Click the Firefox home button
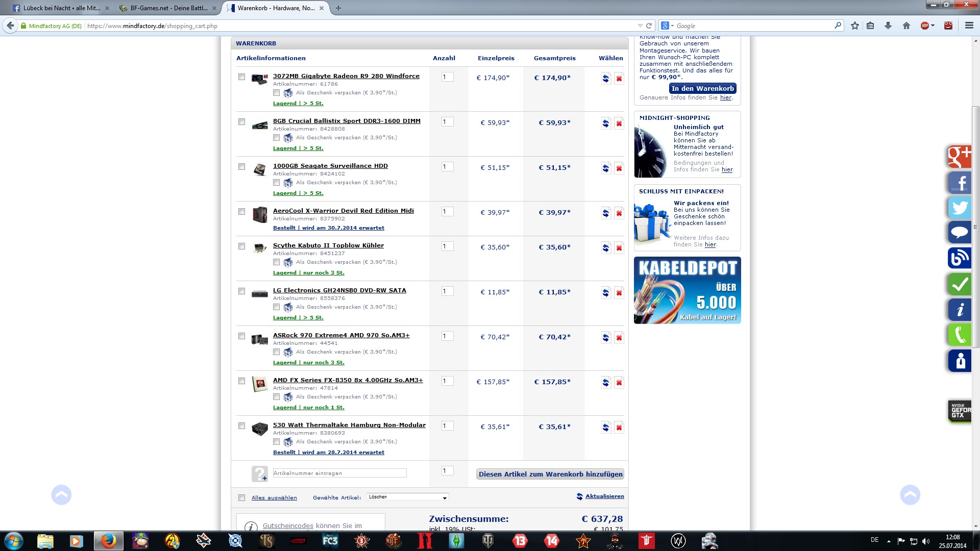980x551 pixels. coord(906,26)
